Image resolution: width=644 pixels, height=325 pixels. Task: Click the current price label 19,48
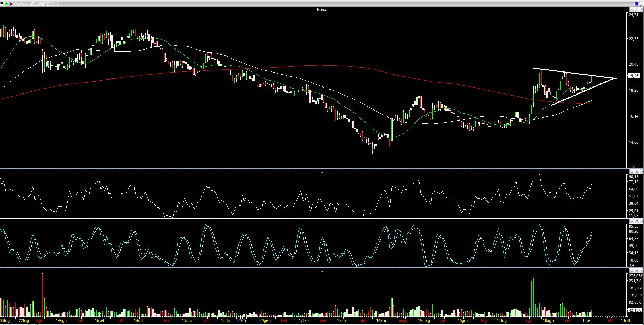click(x=634, y=76)
